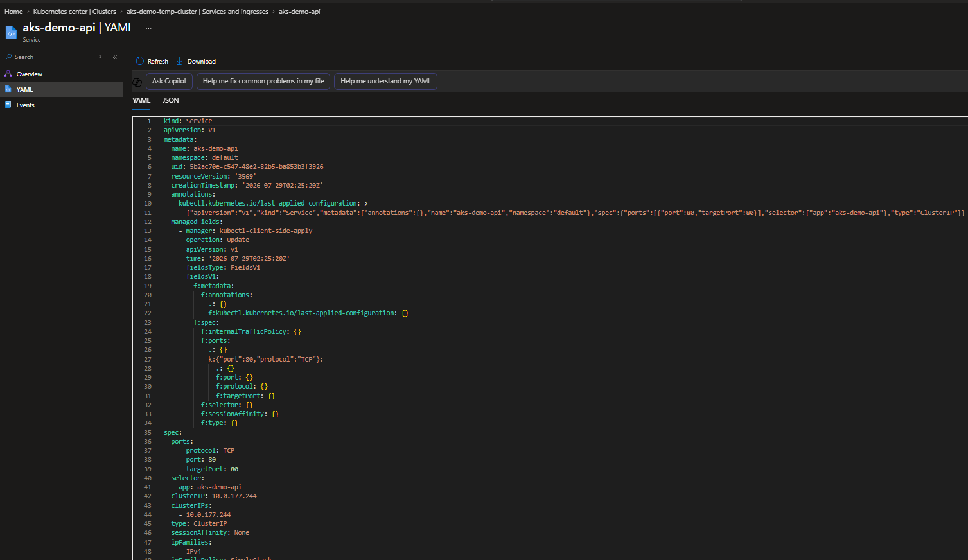Viewport: 968px width, 560px height.
Task: Click 'namespace: default' on line 5
Action: pos(204,157)
